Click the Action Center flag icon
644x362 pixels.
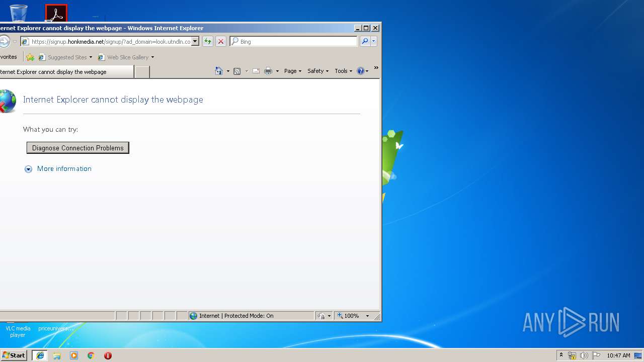pos(596,355)
